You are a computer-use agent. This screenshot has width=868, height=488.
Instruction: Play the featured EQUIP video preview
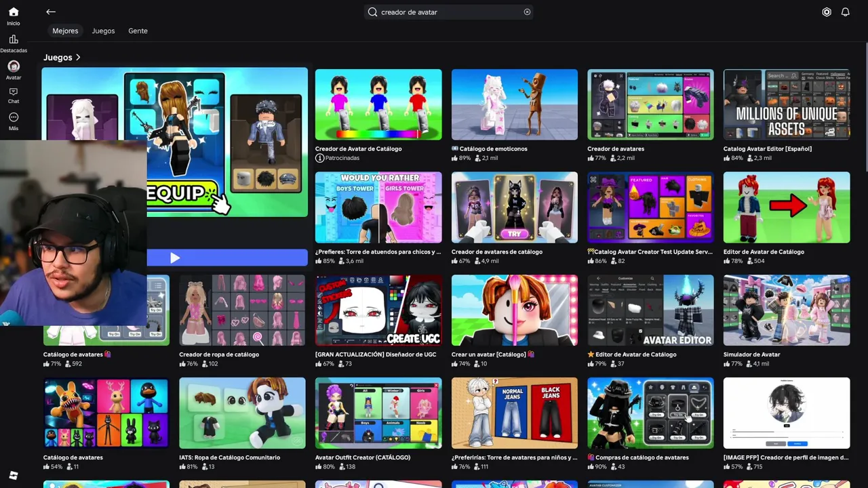click(174, 258)
